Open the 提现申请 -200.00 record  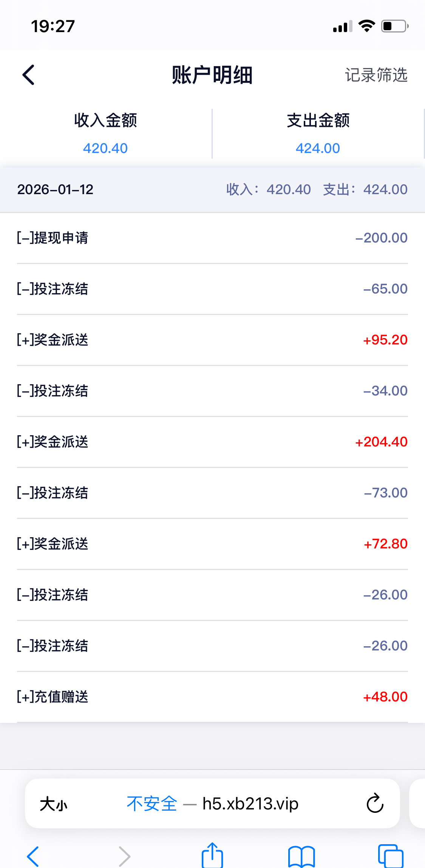tap(212, 238)
